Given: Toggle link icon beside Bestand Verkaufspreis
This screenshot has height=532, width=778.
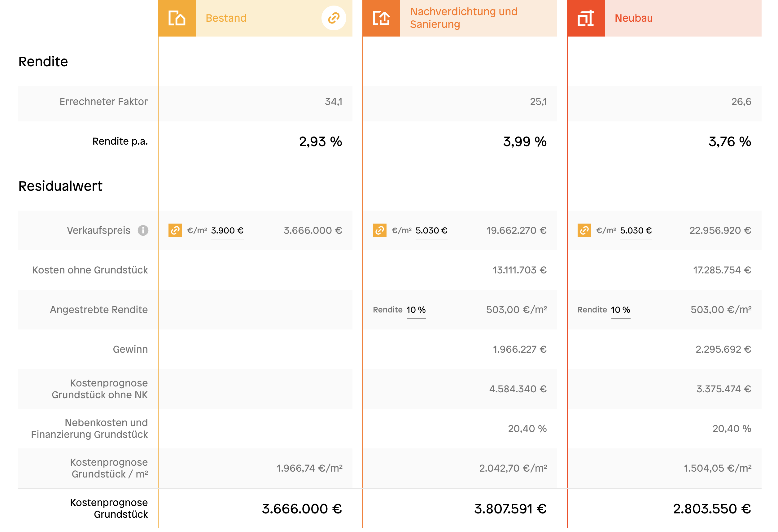Looking at the screenshot, I should tap(175, 230).
